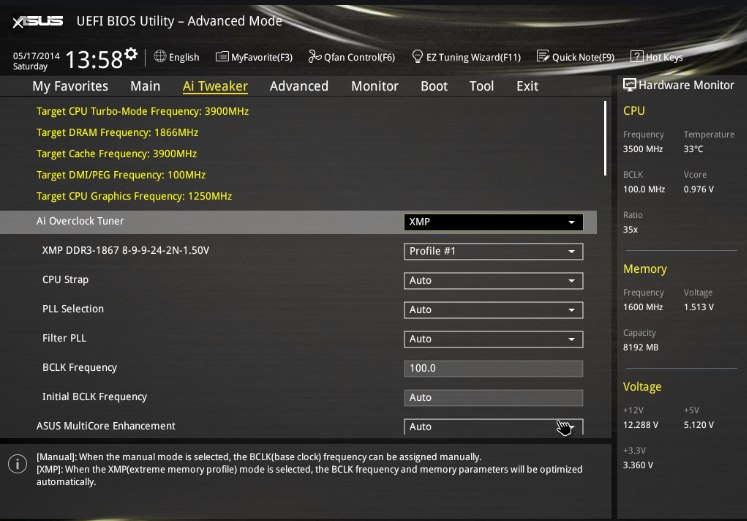
Task: Open MyFavorite(F3) panel
Action: pyautogui.click(x=254, y=57)
